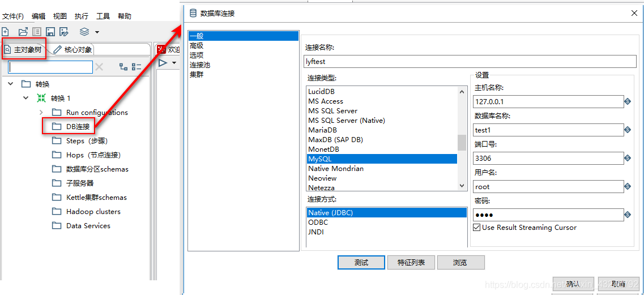Viewport: 644px width, 295px height.
Task: Select the Steps（步骤）tree folder
Action: tap(87, 141)
